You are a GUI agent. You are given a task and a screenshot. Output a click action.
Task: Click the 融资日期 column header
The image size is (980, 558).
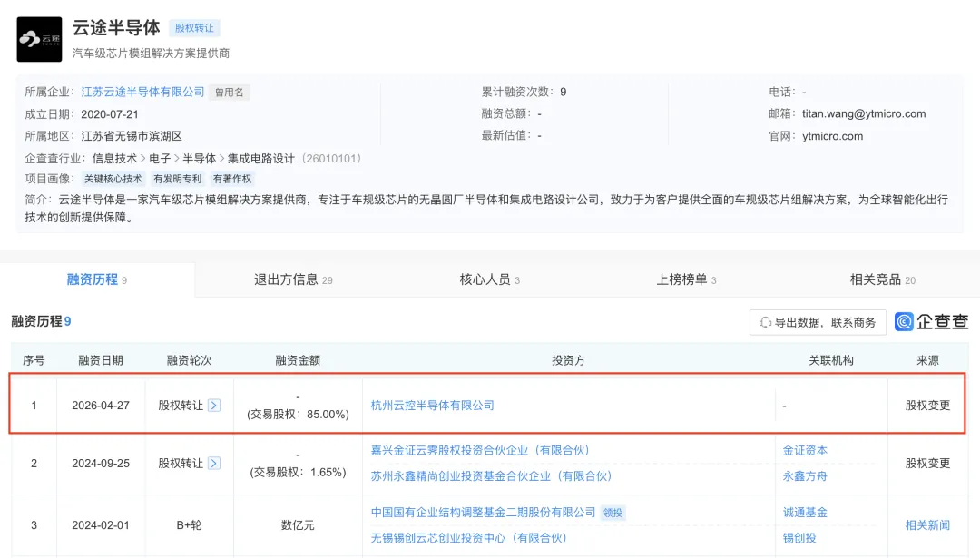(x=101, y=360)
